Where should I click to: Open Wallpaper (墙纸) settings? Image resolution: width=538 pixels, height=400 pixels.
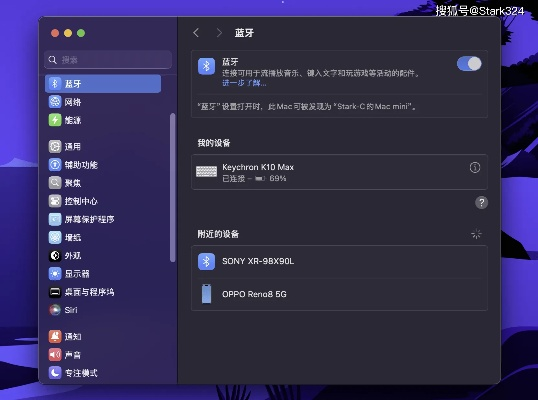pyautogui.click(x=103, y=237)
